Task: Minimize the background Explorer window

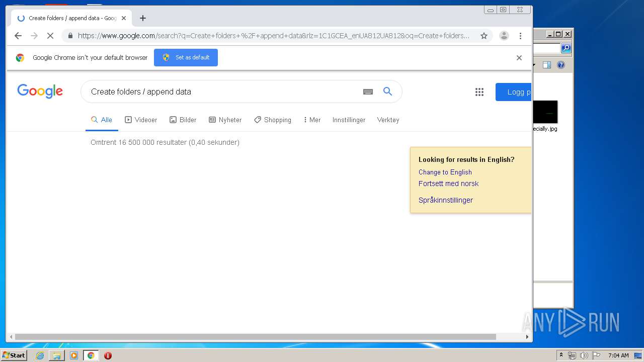Action: (550, 34)
